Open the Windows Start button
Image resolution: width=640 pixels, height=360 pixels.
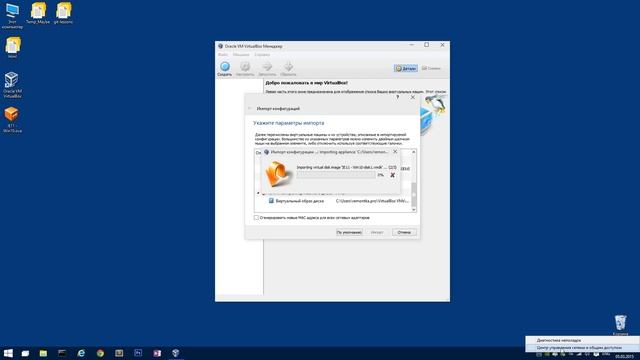tap(8, 353)
